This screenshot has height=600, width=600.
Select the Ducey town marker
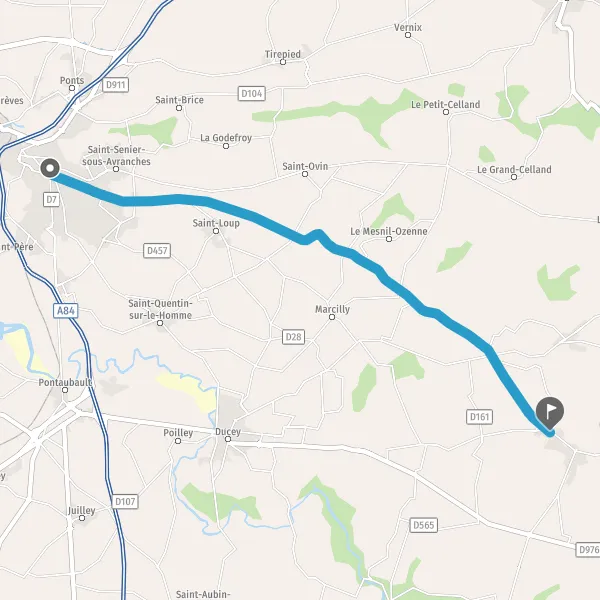click(228, 439)
